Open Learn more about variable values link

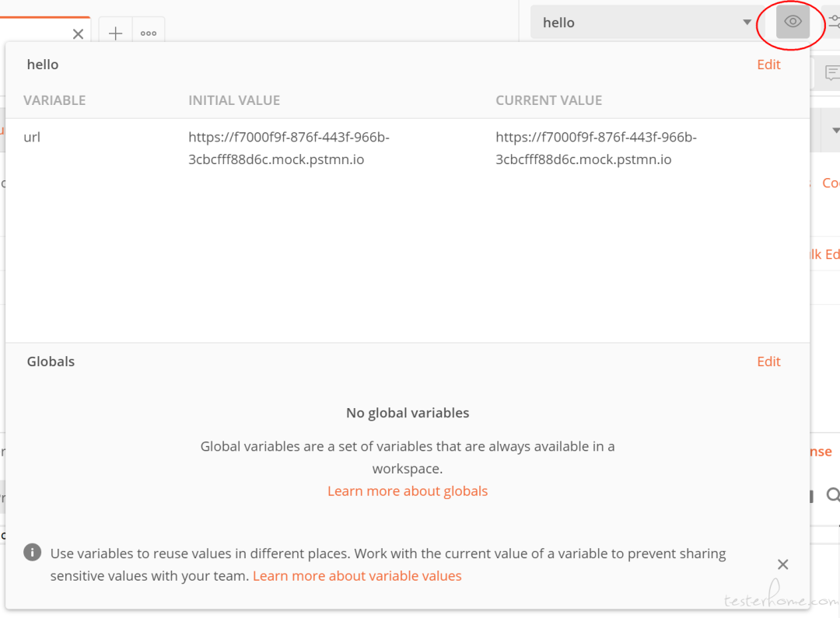tap(357, 576)
